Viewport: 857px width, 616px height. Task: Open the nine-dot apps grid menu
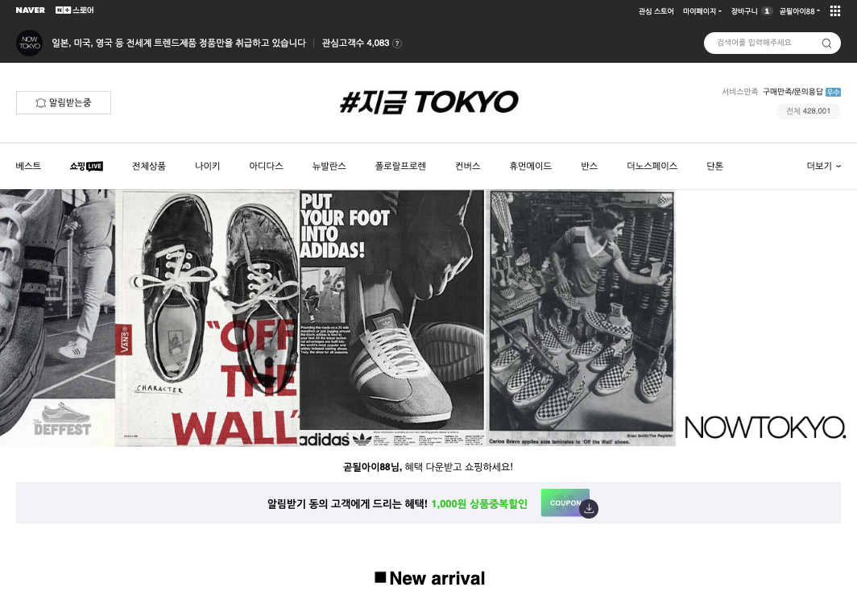[834, 11]
